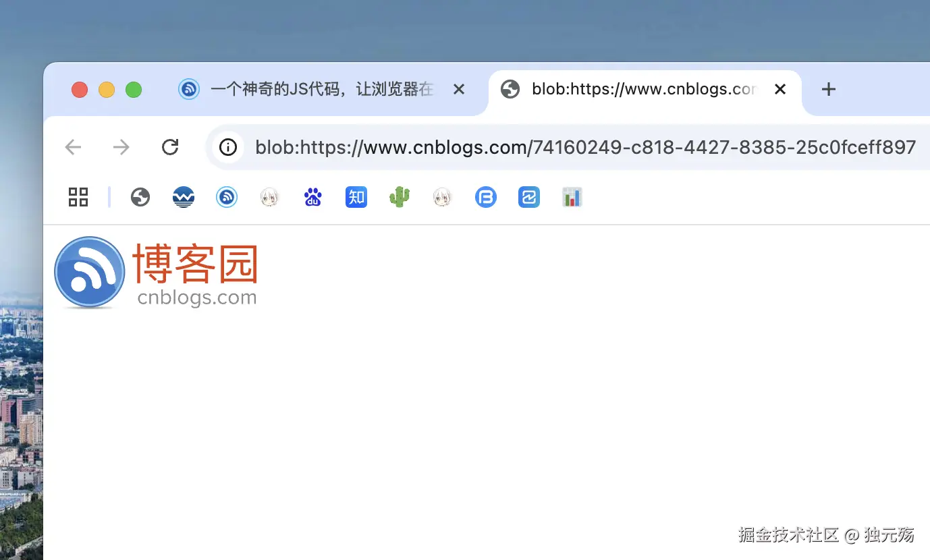Open the Baidu paw bookmark
The image size is (930, 560).
point(313,197)
